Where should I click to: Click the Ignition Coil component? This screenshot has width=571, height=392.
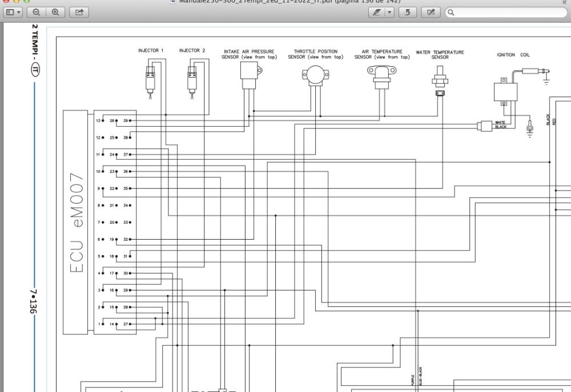504,91
